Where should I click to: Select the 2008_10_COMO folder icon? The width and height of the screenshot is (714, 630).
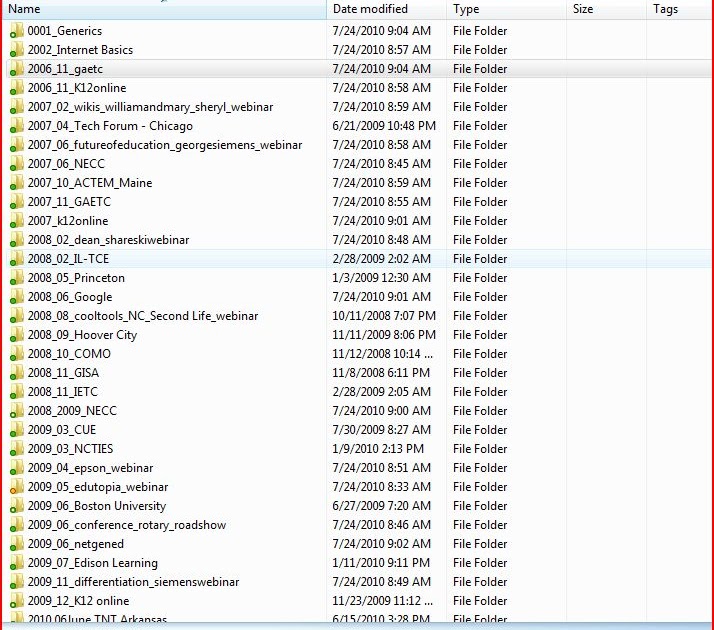click(x=17, y=354)
